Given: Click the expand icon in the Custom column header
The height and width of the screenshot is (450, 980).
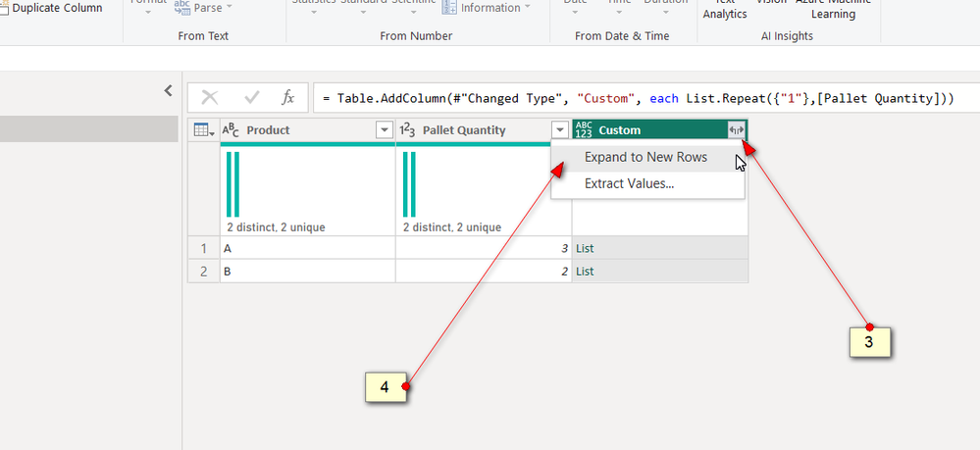Looking at the screenshot, I should pyautogui.click(x=737, y=130).
